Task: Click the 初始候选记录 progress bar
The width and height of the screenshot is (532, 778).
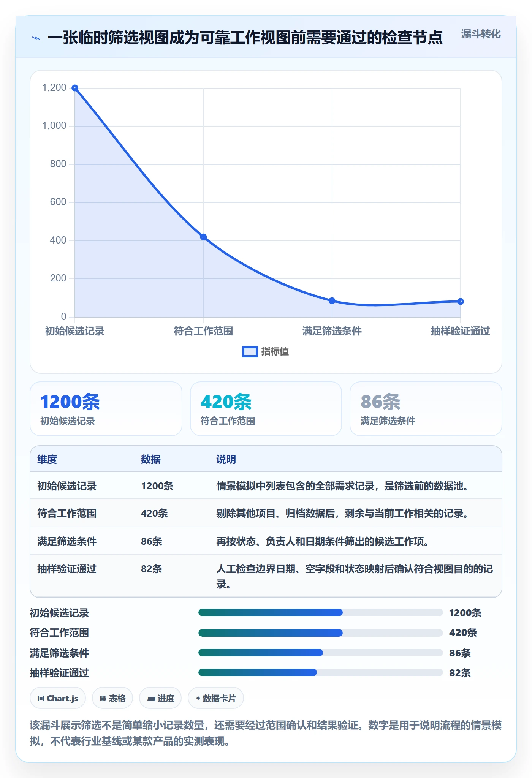Action: [x=320, y=612]
